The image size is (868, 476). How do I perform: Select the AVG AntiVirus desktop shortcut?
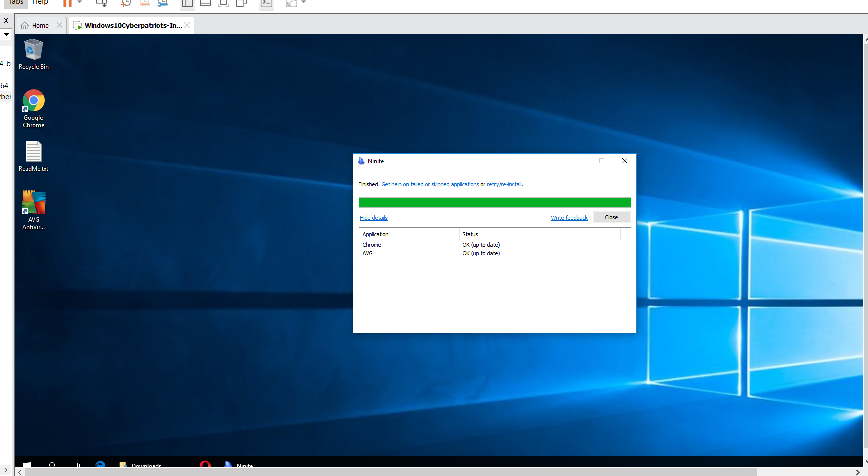[33, 210]
